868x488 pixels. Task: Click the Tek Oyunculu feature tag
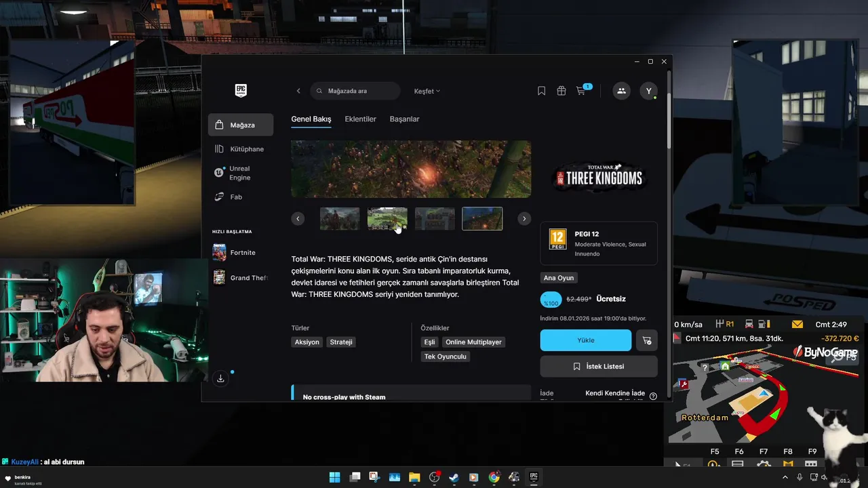(x=446, y=357)
